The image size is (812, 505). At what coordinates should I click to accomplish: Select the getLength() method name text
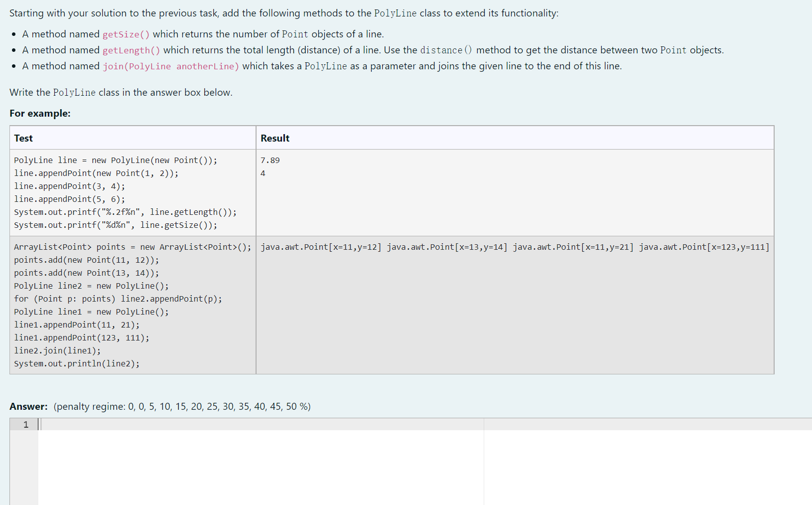(131, 50)
